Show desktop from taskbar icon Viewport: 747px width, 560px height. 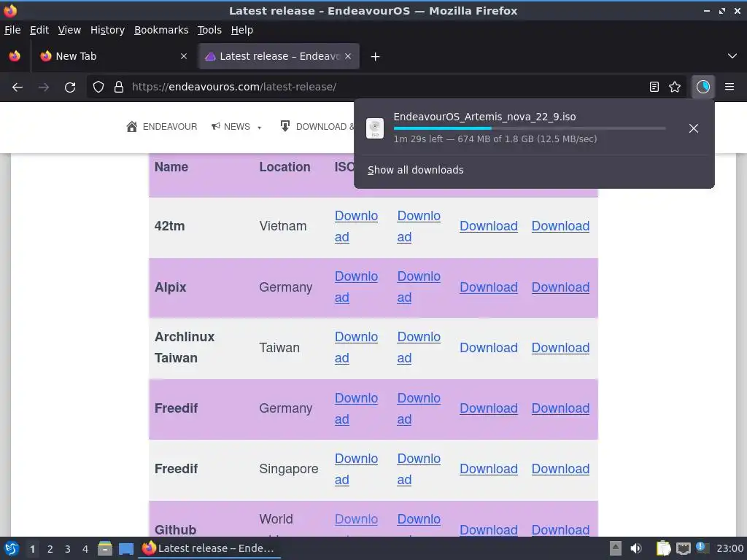(126, 548)
